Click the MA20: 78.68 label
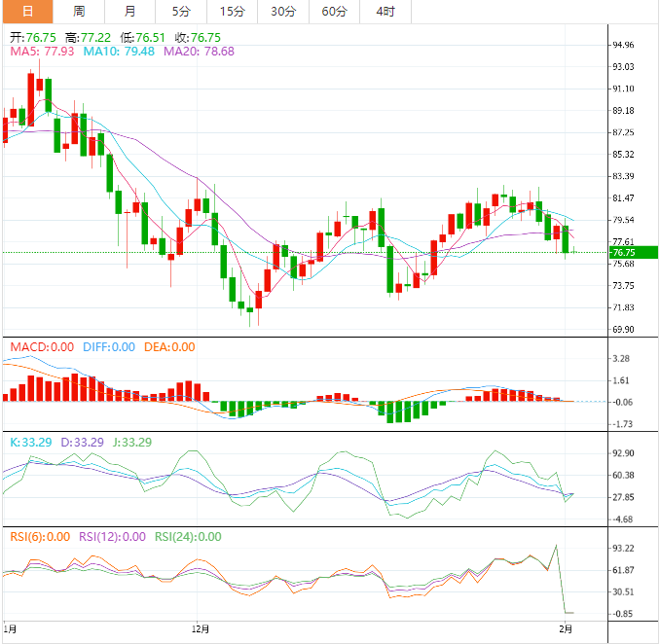Viewport: 660px width, 644px height. (x=199, y=52)
